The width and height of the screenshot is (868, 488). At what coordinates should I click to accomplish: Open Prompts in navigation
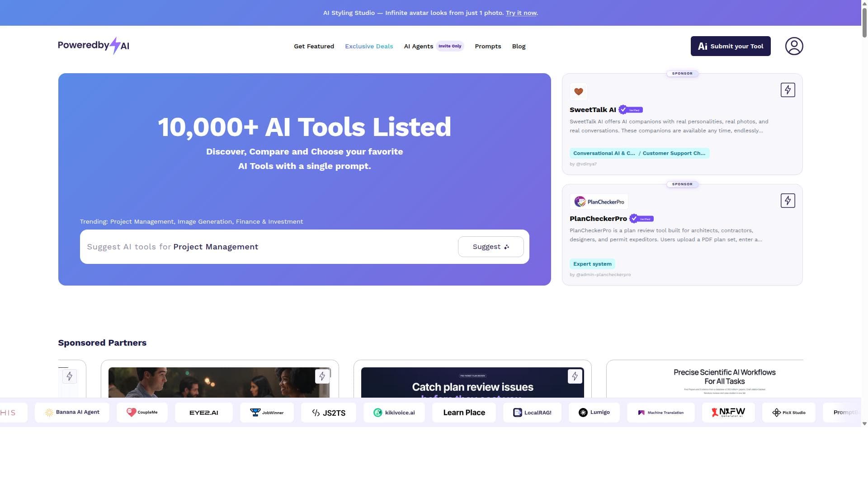[x=488, y=46]
